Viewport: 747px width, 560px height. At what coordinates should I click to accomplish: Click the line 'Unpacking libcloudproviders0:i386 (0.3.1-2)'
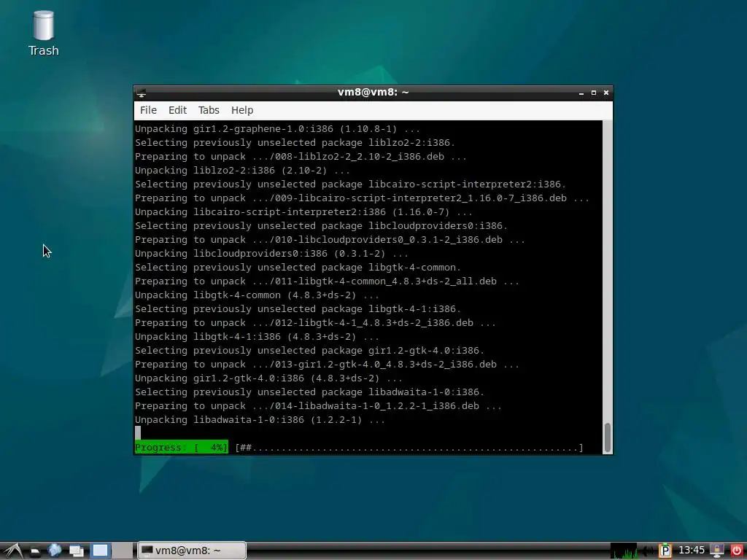click(271, 253)
